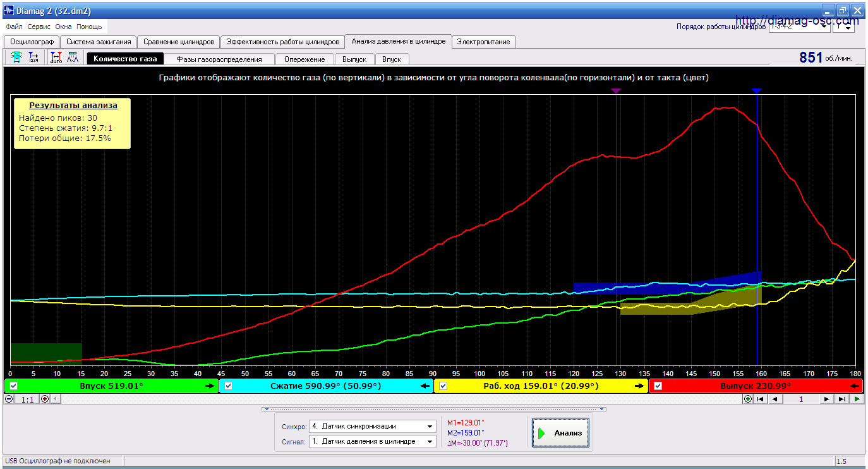The height and width of the screenshot is (469, 868).
Task: Click the Diamag application icon in the title bar
Action: tap(9, 10)
